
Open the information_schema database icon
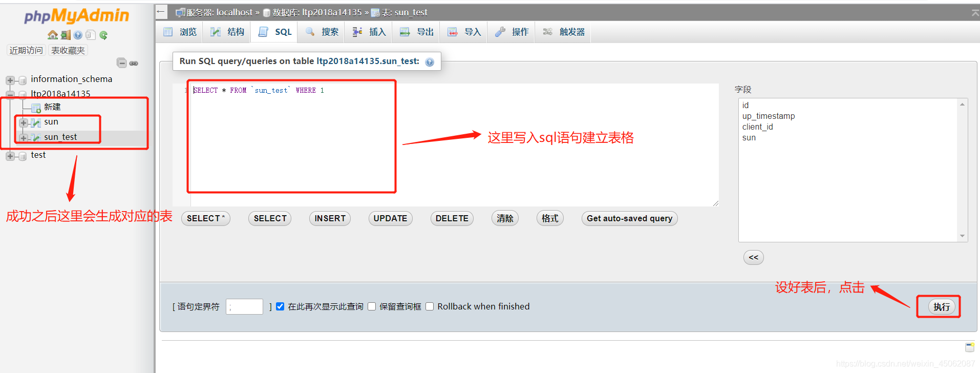pyautogui.click(x=23, y=80)
